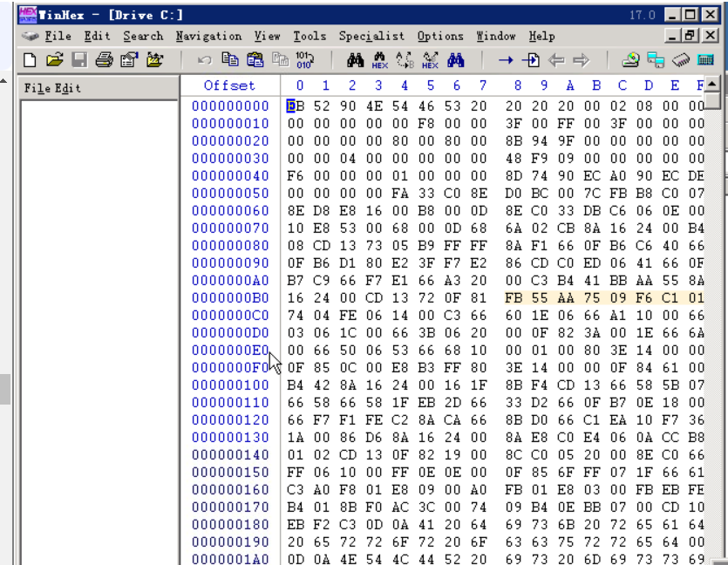Click the vertical scrollbar thumb
The width and height of the screenshot is (728, 565).
pyautogui.click(x=711, y=101)
